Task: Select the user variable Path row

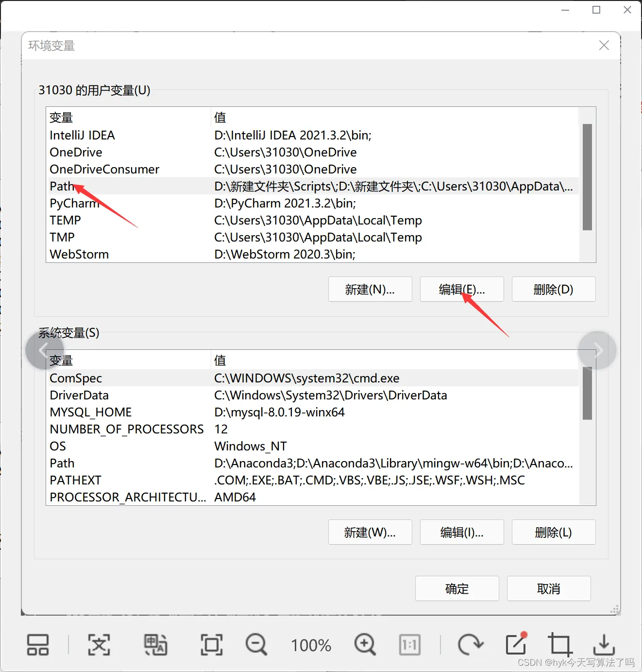Action: pyautogui.click(x=312, y=186)
